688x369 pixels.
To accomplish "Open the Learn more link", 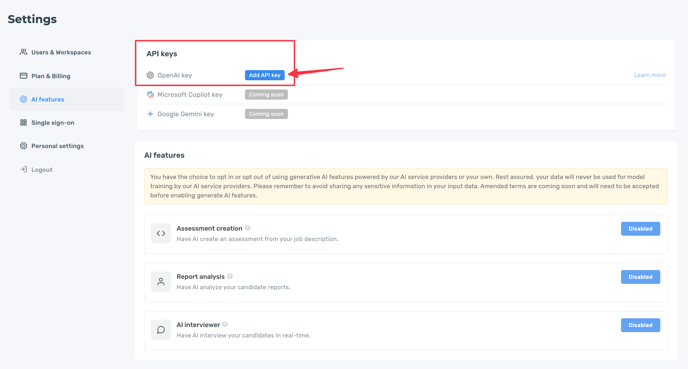I will tap(649, 75).
